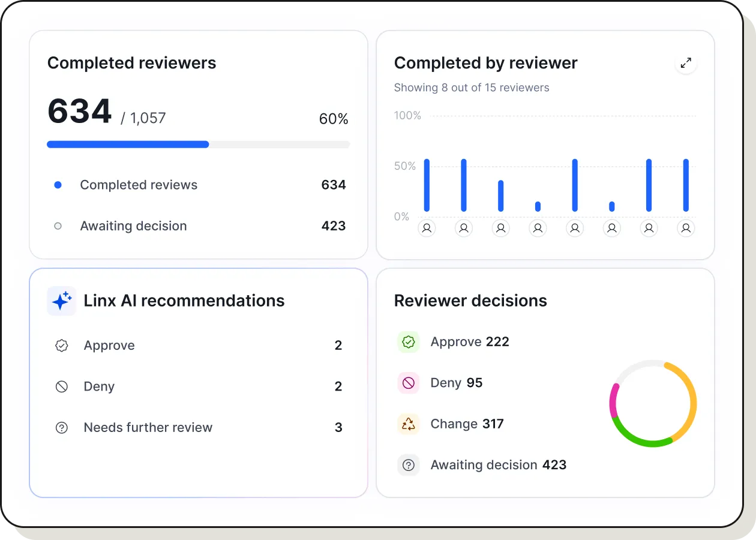This screenshot has width=756, height=540.
Task: Click the Reviewer decisions heading
Action: pos(470,301)
